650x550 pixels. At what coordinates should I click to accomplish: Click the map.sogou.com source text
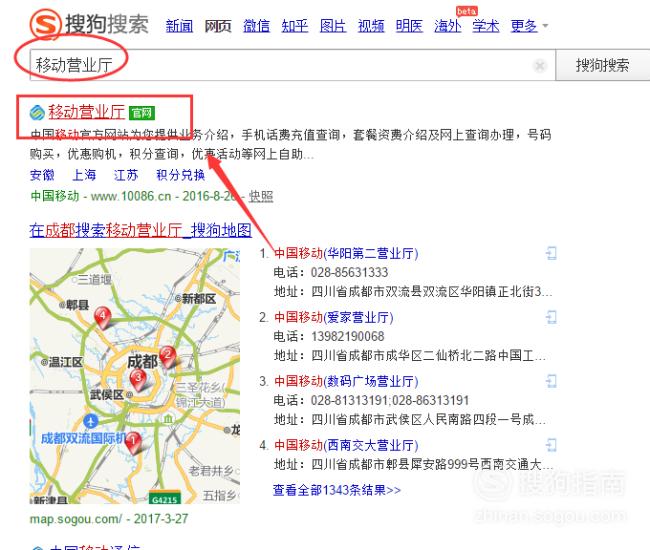click(x=76, y=519)
